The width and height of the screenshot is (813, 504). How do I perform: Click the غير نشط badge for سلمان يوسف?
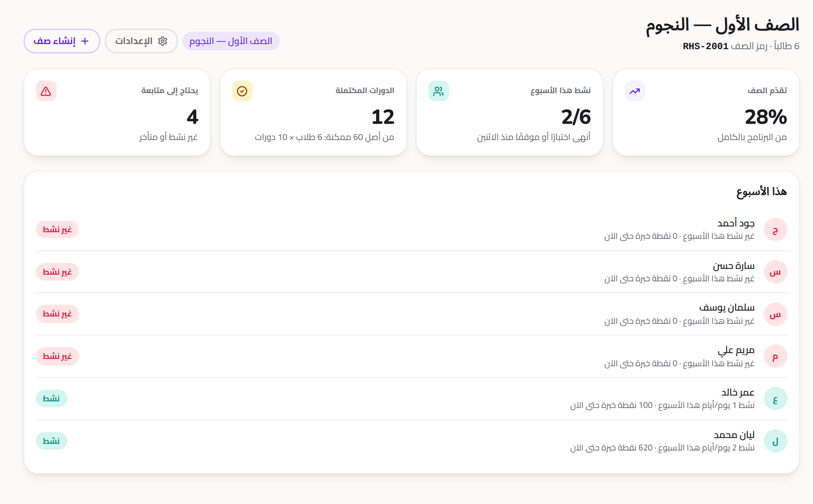pos(57,314)
